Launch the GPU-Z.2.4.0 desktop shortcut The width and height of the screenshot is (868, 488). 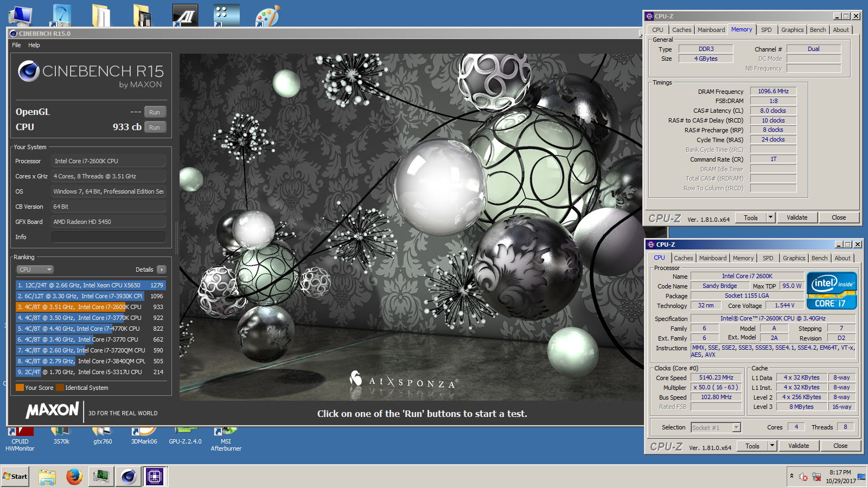pos(185,436)
